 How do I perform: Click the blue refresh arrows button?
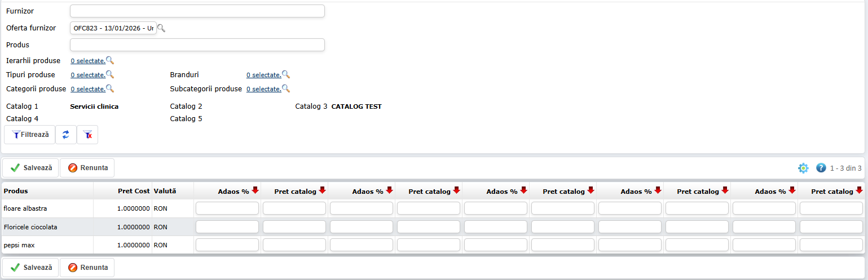click(x=66, y=135)
